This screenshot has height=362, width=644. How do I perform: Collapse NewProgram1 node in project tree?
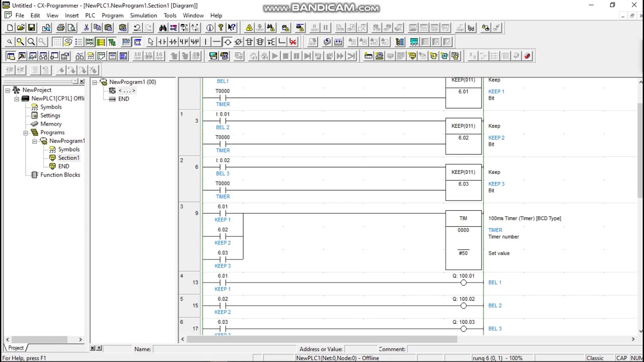coord(35,141)
